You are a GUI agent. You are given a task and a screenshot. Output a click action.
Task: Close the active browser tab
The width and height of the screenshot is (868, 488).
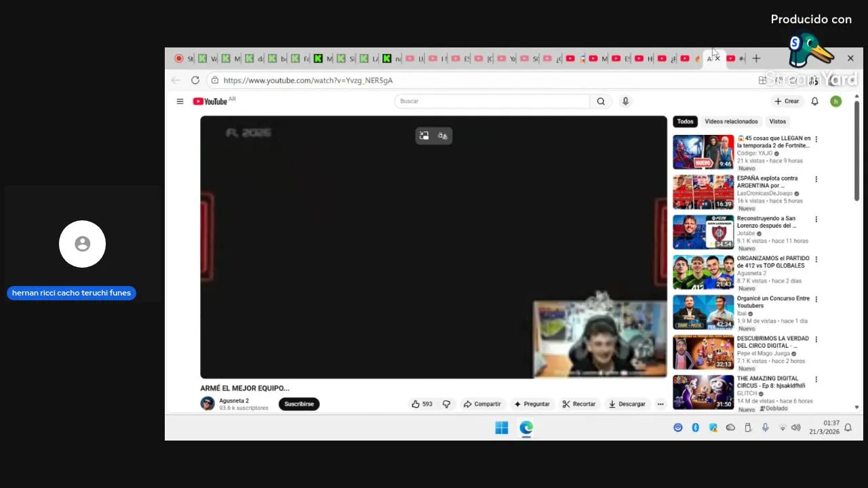[x=717, y=58]
